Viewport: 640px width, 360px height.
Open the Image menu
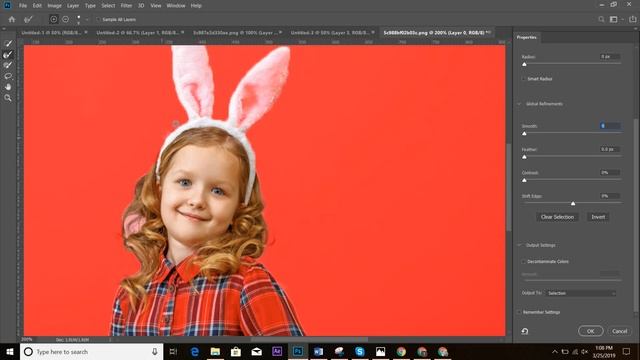click(x=54, y=6)
